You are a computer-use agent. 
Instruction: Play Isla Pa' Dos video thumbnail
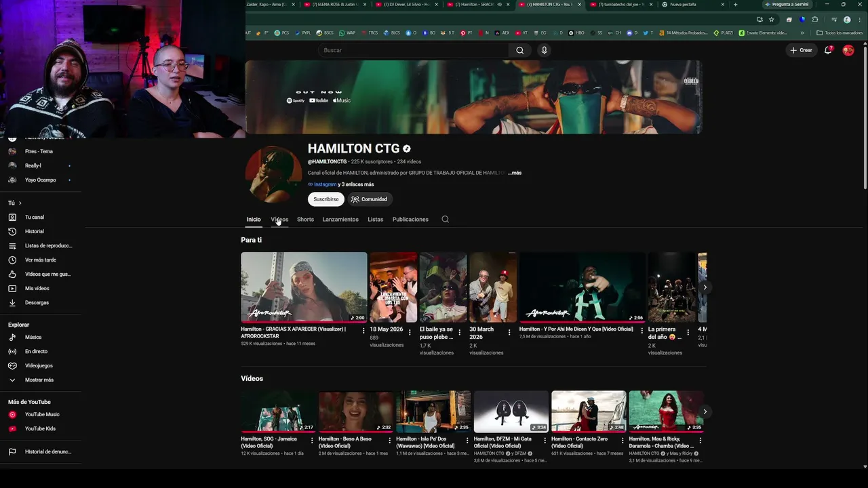pyautogui.click(x=433, y=411)
